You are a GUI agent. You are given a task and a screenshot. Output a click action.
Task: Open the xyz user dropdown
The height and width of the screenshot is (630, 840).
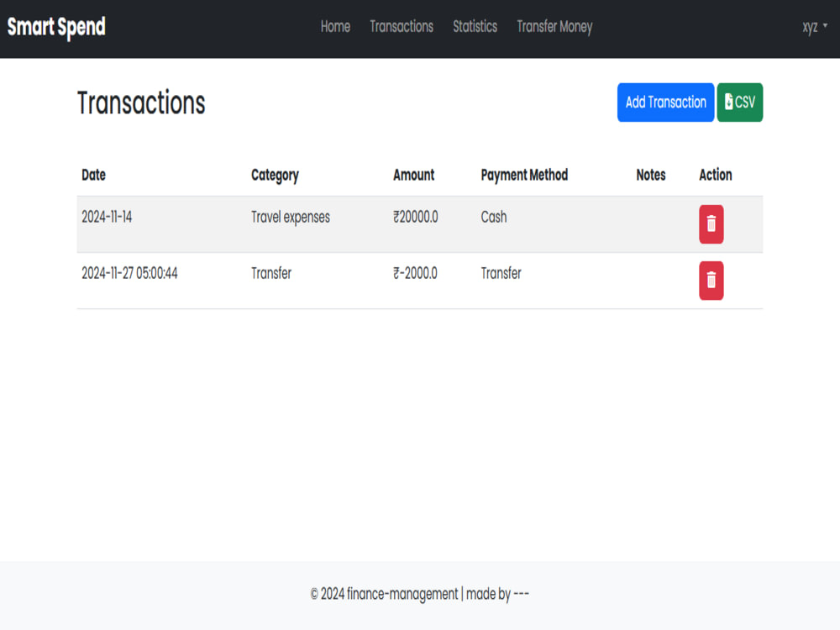(815, 27)
